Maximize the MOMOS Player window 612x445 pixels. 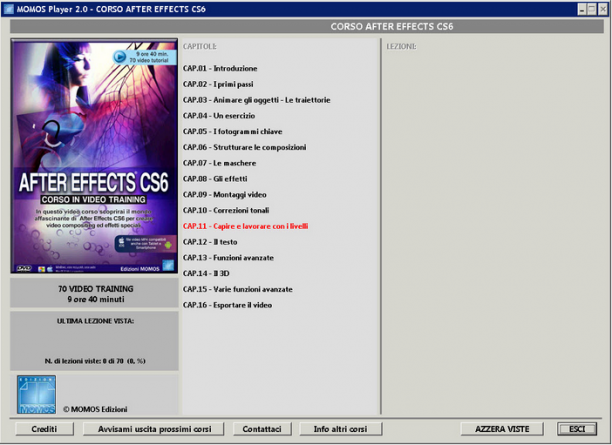click(592, 9)
